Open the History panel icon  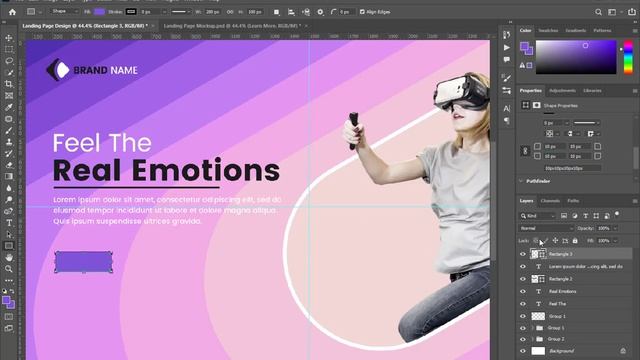pyautogui.click(x=507, y=35)
